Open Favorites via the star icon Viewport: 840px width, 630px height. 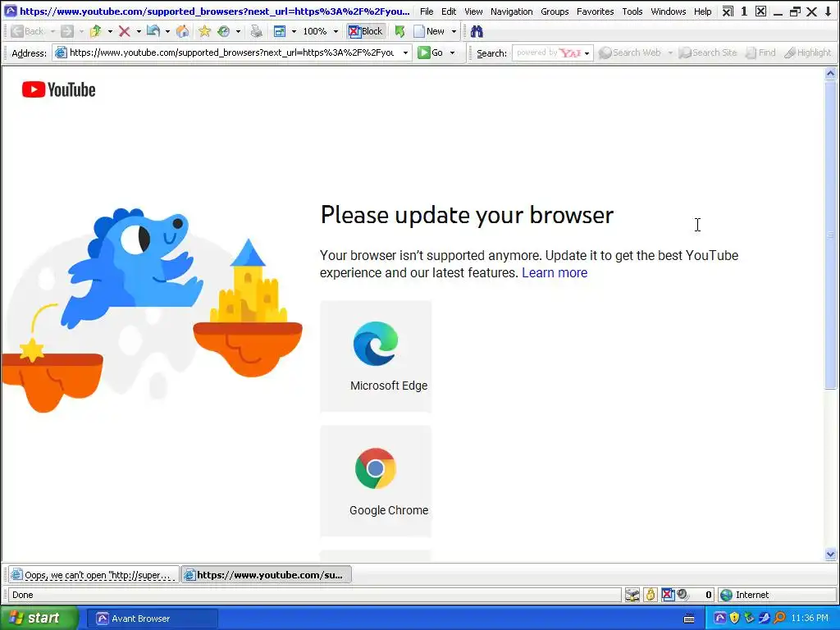click(x=204, y=32)
